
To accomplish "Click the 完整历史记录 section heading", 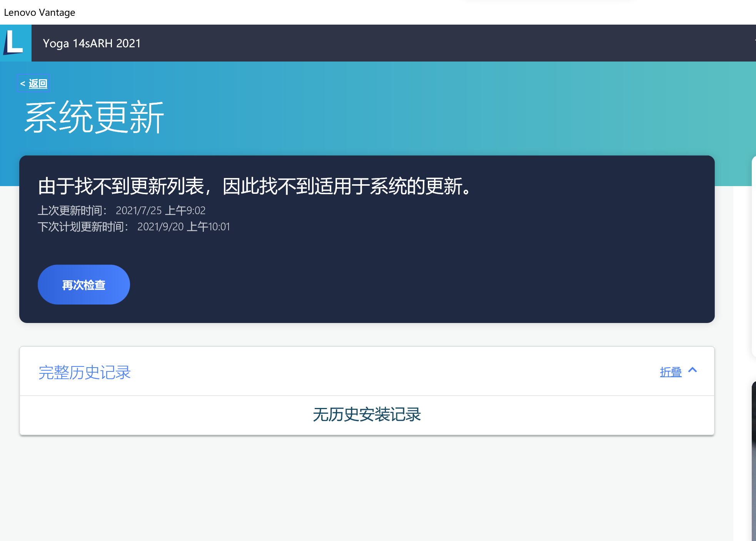I will (x=85, y=372).
